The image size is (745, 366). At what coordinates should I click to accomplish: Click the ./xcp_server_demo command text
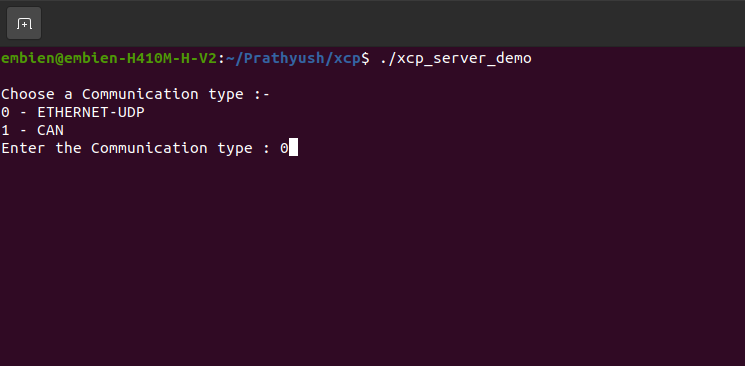pos(456,59)
